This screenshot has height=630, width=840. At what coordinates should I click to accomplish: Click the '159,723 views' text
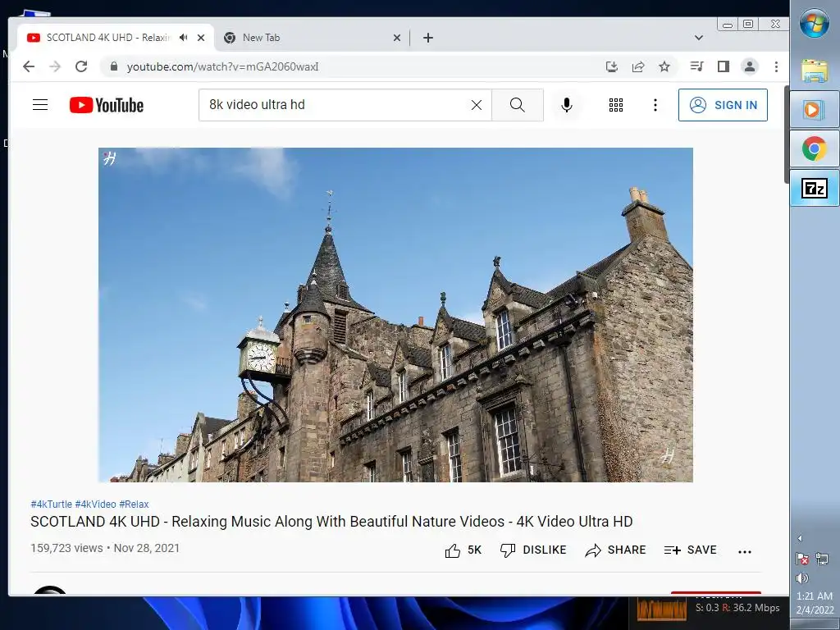point(66,548)
